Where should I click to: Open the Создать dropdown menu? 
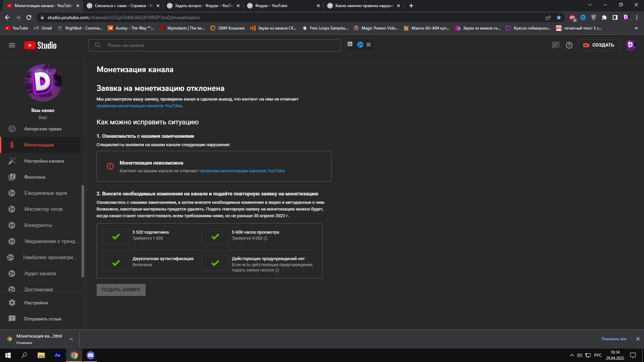(x=600, y=45)
